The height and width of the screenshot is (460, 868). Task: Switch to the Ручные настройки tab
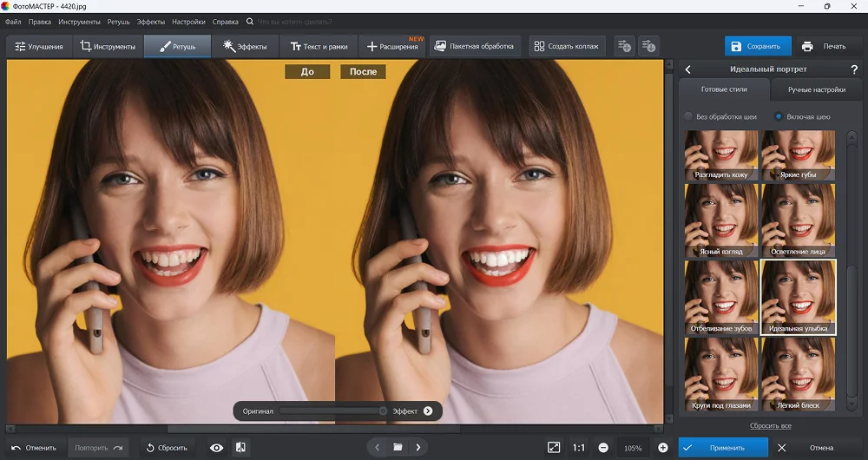817,89
